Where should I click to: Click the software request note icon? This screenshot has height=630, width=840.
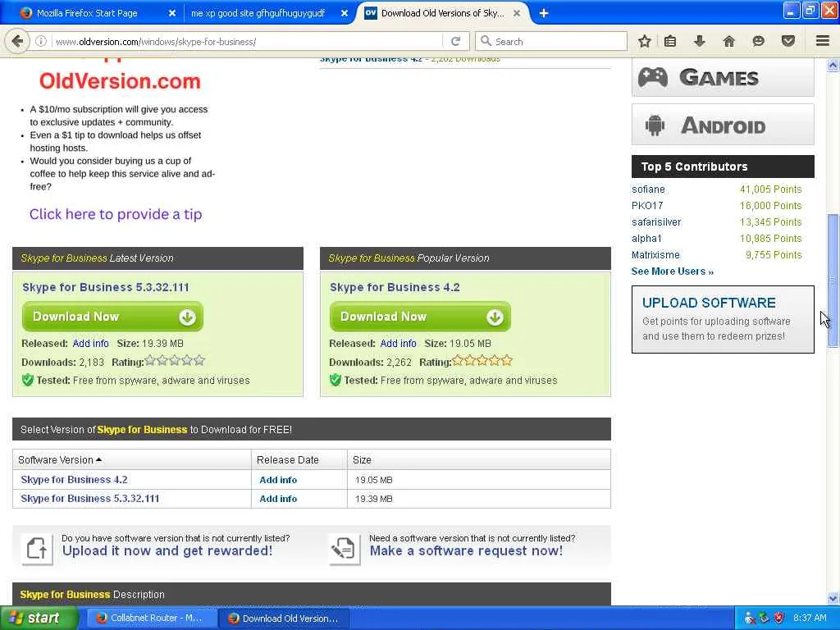pos(345,549)
